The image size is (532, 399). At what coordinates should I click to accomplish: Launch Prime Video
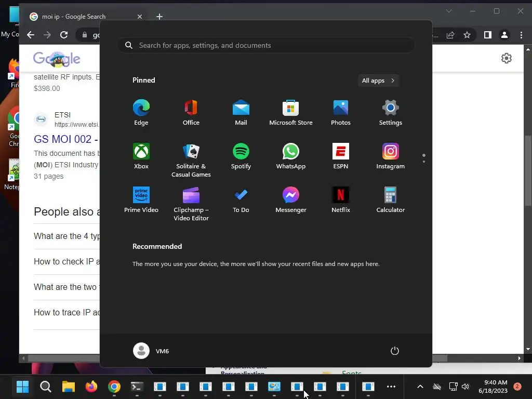coord(141,200)
